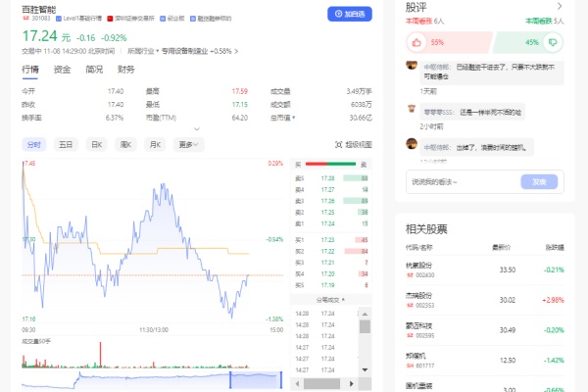The width and height of the screenshot is (588, 392).
Task: Click the third commenter's avatar
Action: tap(412, 144)
